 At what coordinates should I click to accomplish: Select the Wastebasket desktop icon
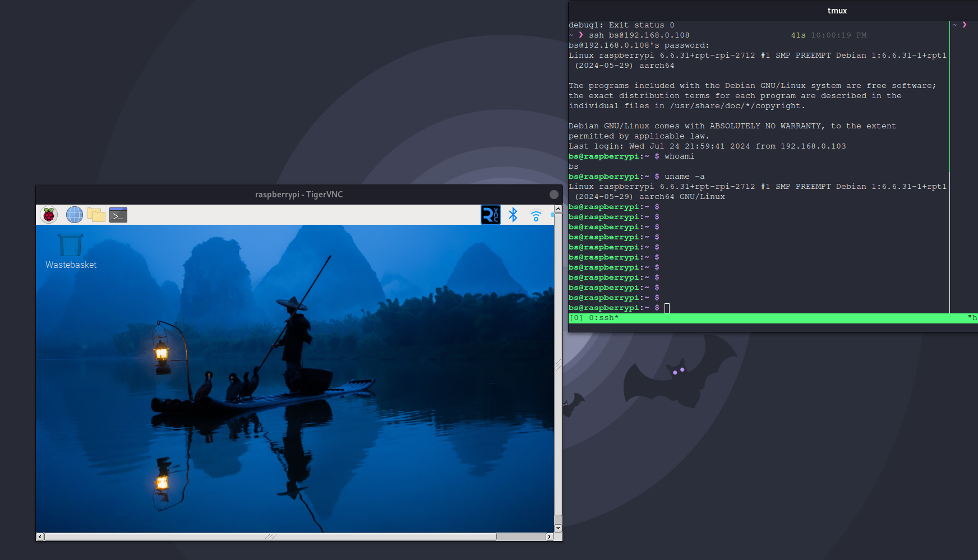click(x=71, y=252)
